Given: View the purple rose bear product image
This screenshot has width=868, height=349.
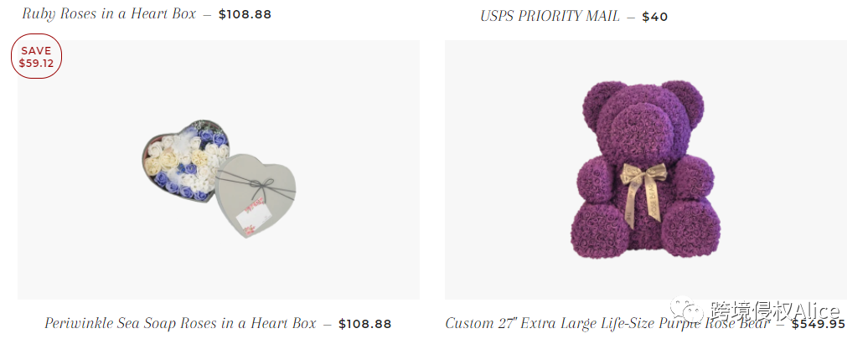Looking at the screenshot, I should click(645, 170).
